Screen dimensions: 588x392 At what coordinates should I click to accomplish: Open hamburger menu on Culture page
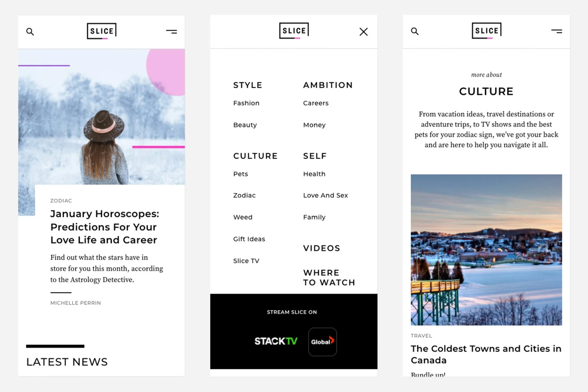[x=556, y=31]
